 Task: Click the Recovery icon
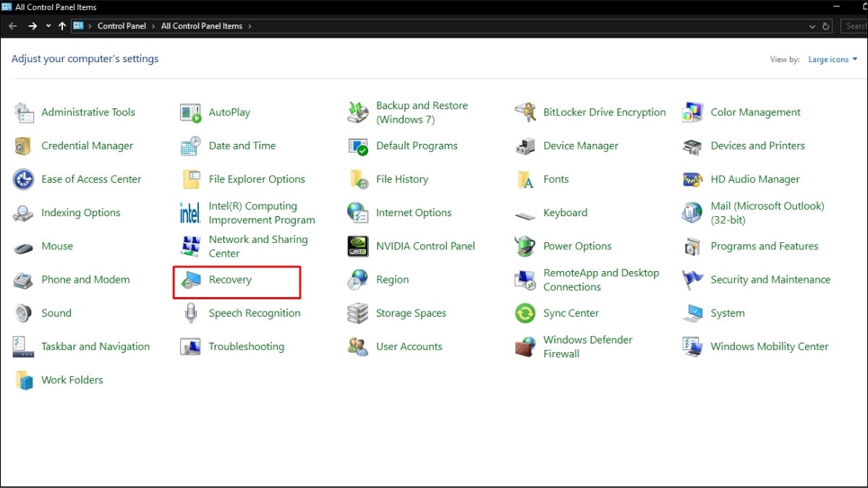pos(191,280)
